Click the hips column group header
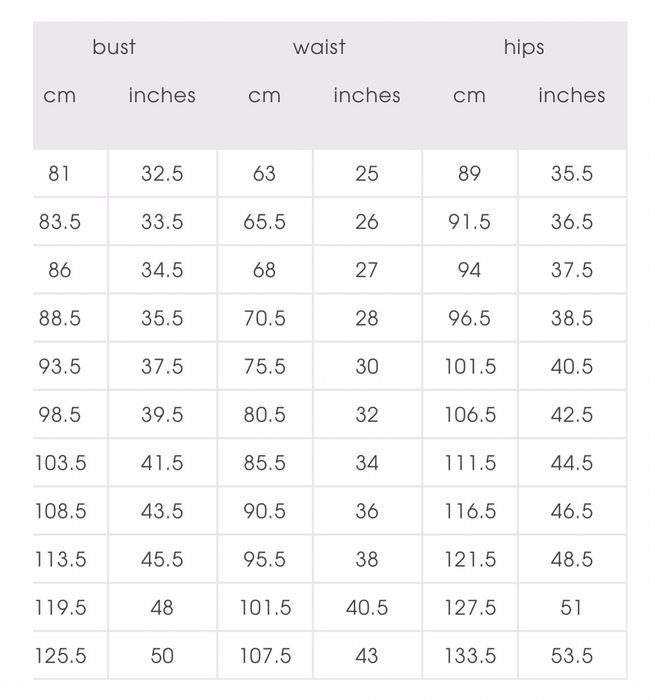Screen dimensions: 655x700 tap(524, 47)
